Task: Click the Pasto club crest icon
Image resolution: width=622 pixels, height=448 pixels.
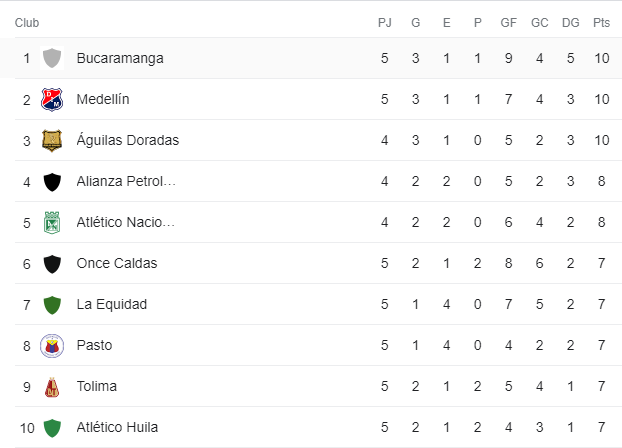Action: (x=52, y=345)
